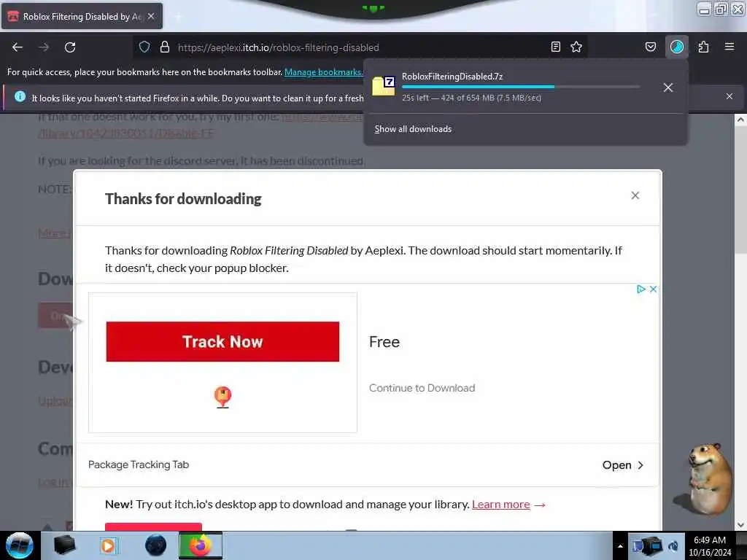Open the AdChoices triangle icon
747x560 pixels.
[x=641, y=289]
